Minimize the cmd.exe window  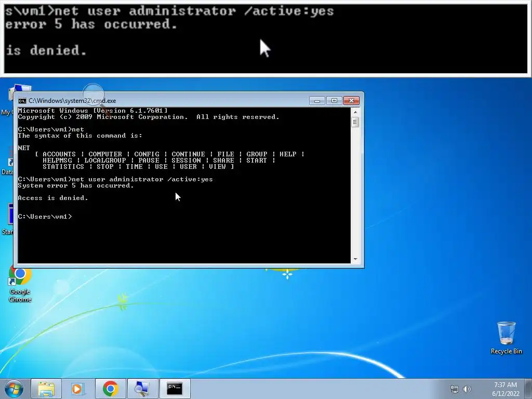point(317,101)
